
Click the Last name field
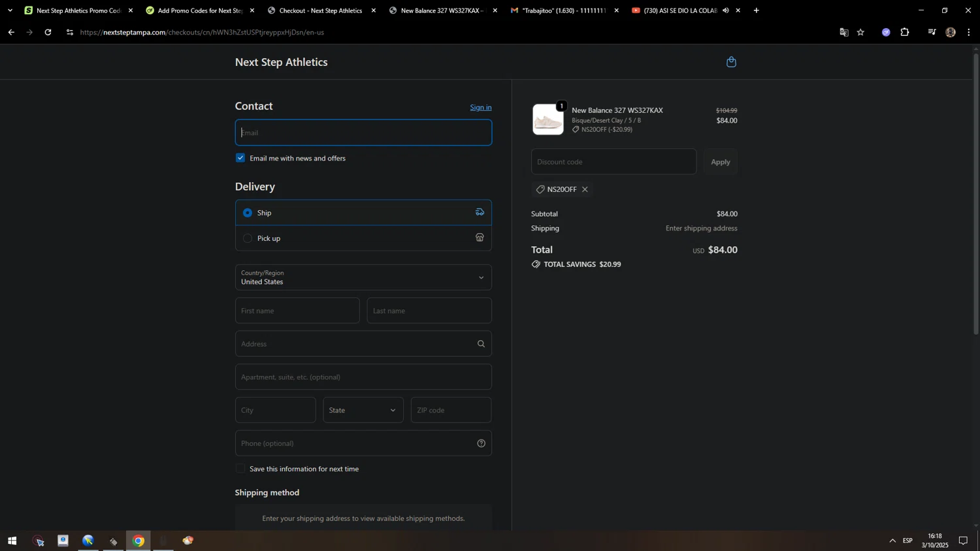click(429, 311)
